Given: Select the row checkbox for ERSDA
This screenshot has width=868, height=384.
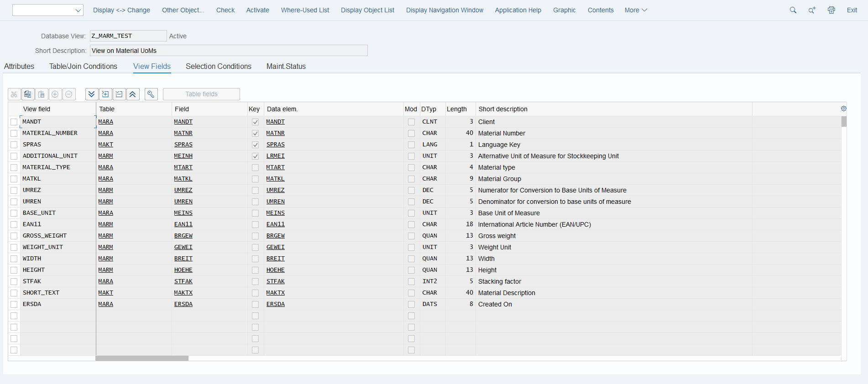Looking at the screenshot, I should pos(14,304).
